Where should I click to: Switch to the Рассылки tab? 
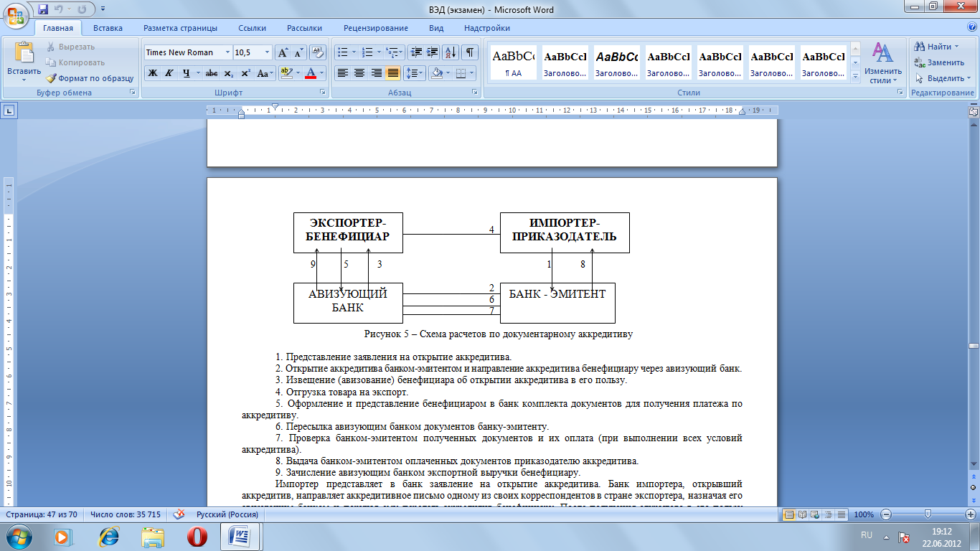click(304, 28)
